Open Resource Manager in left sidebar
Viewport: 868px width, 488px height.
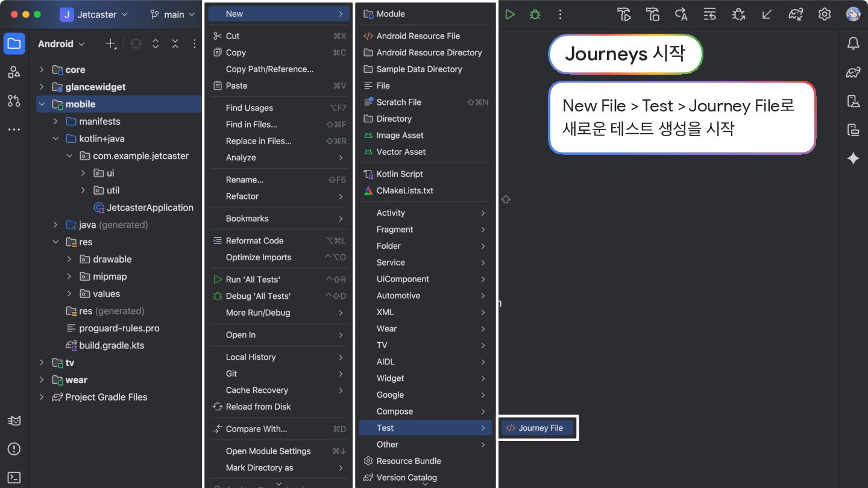[14, 72]
